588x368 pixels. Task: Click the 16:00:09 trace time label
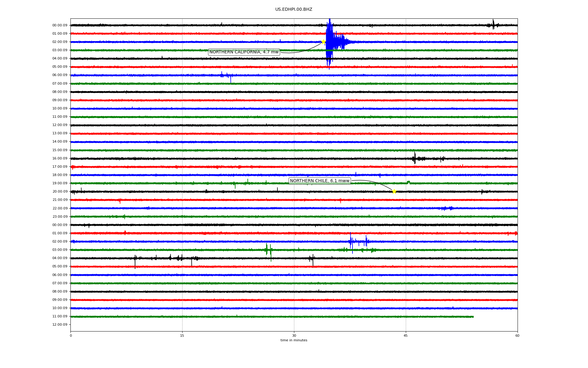(60, 159)
